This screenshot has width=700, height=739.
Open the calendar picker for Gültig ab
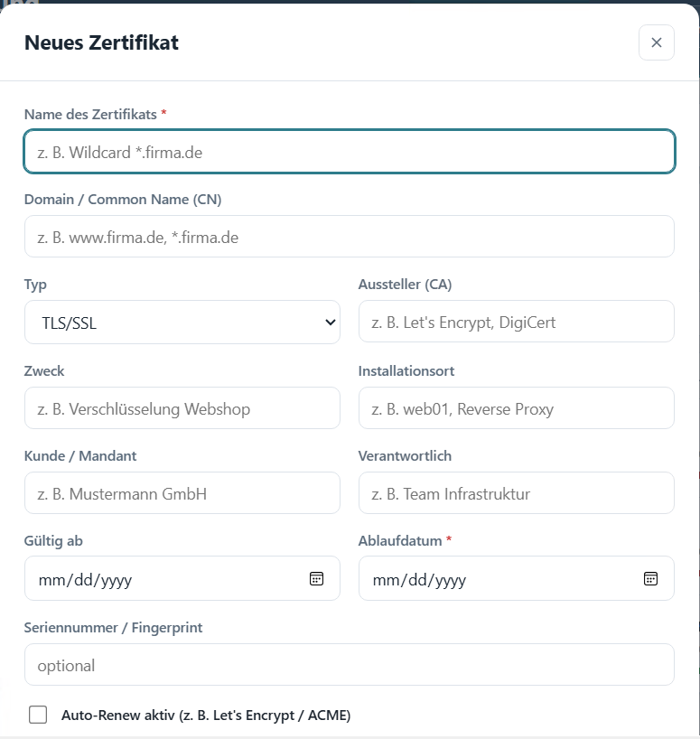pyautogui.click(x=316, y=578)
